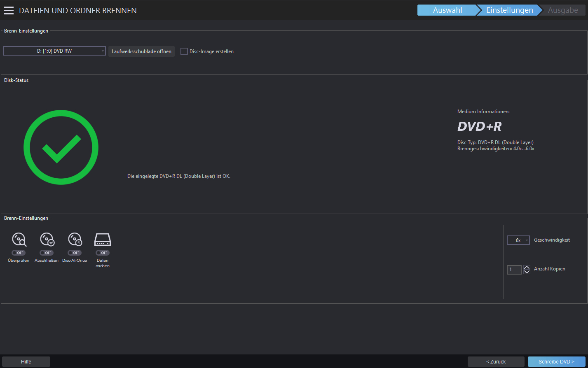Expand the 6x Geschwindigkeit dropdown
Viewport: 588px width, 368px height.
tap(518, 240)
